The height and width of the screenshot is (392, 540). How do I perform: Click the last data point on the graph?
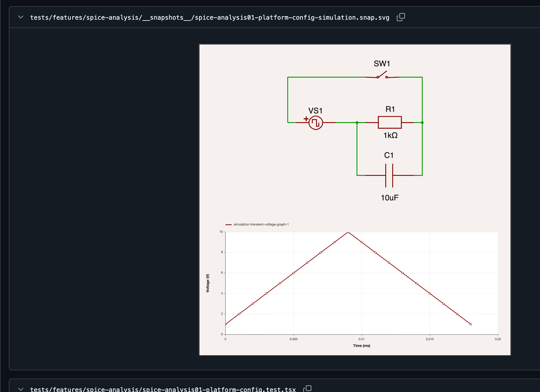tap(471, 324)
